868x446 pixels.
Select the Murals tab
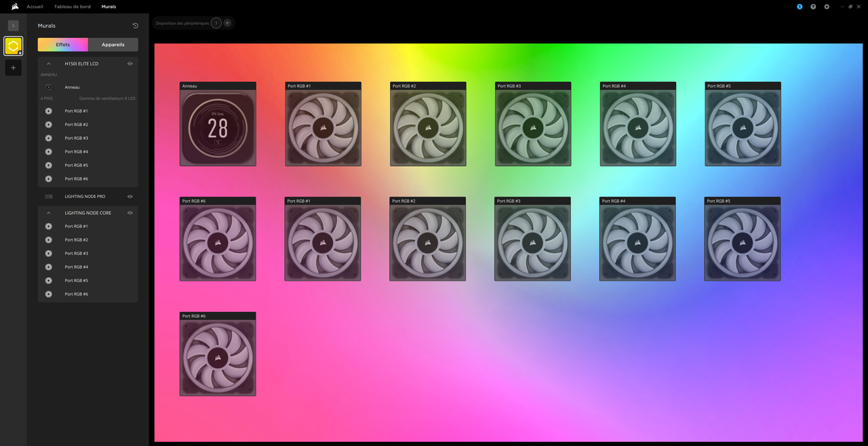[108, 6]
